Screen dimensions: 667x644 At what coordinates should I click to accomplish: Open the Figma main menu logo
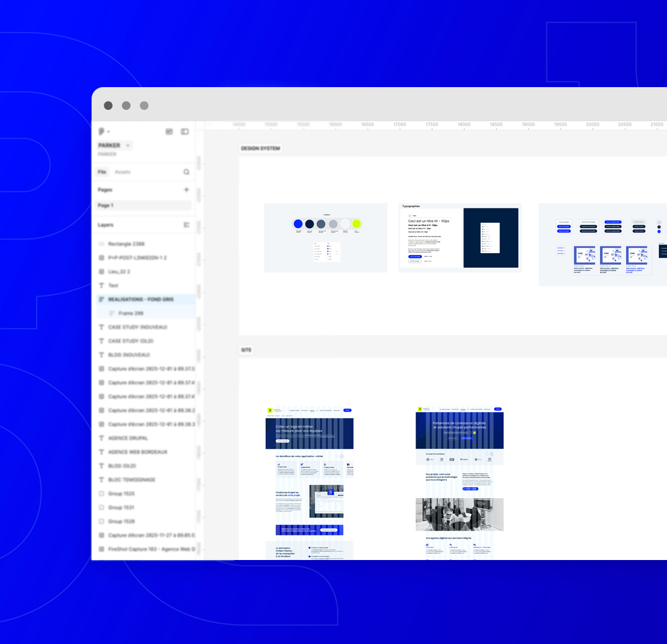tap(101, 131)
